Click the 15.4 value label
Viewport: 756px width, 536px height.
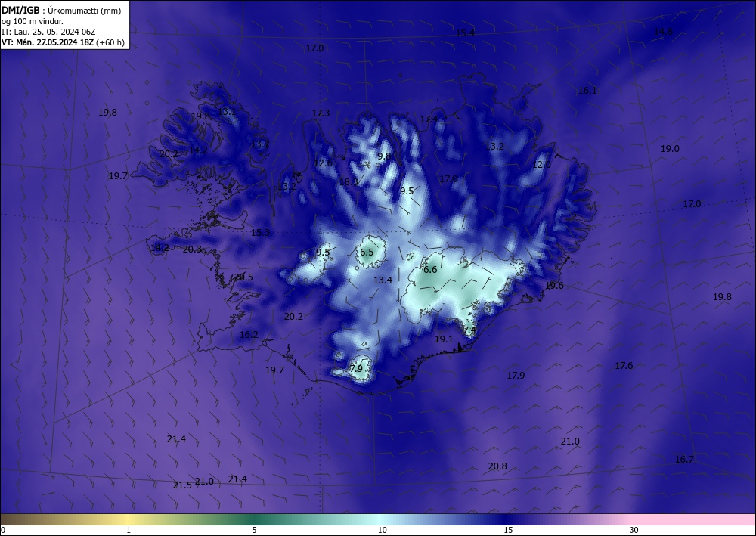click(465, 33)
